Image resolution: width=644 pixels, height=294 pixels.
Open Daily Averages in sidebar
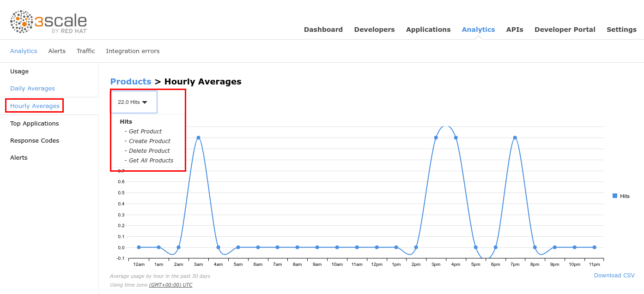(32, 89)
